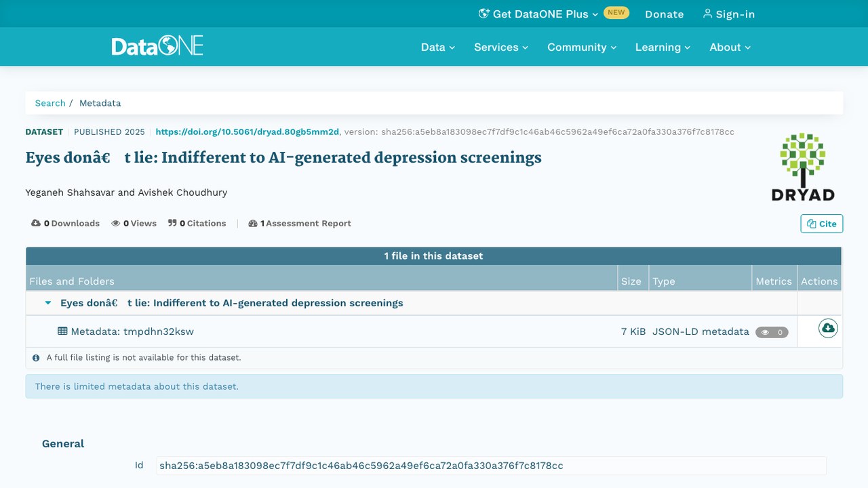
Task: Click the globe icon beside Get DataONE Plus
Action: point(484,14)
